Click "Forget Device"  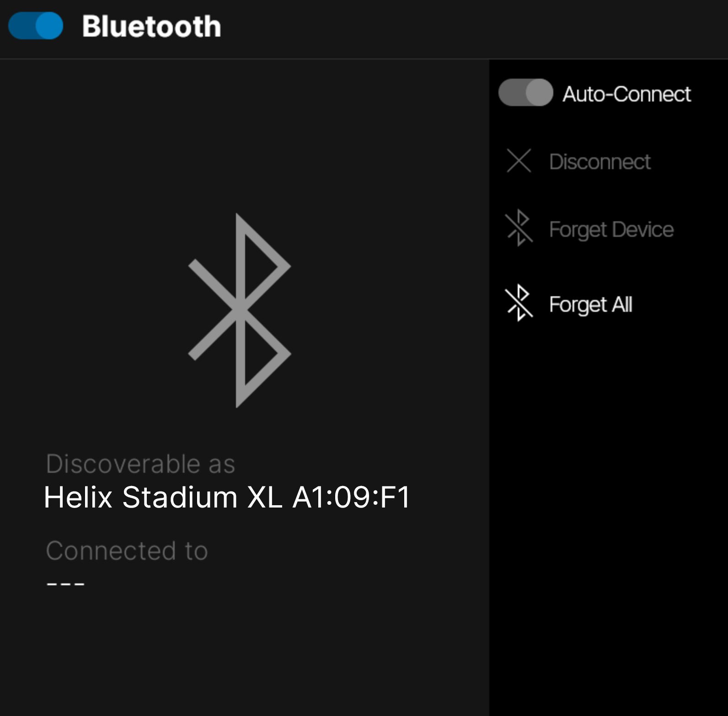pos(611,230)
